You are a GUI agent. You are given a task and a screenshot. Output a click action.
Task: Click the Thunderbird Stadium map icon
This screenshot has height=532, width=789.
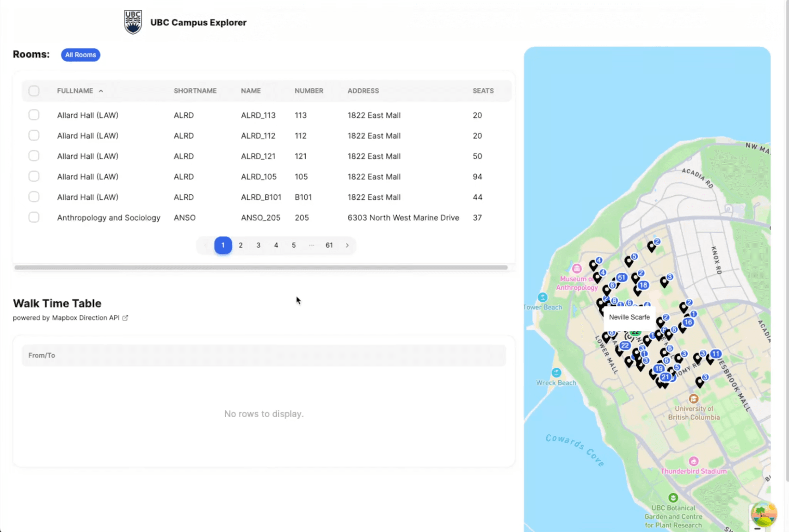tap(693, 461)
